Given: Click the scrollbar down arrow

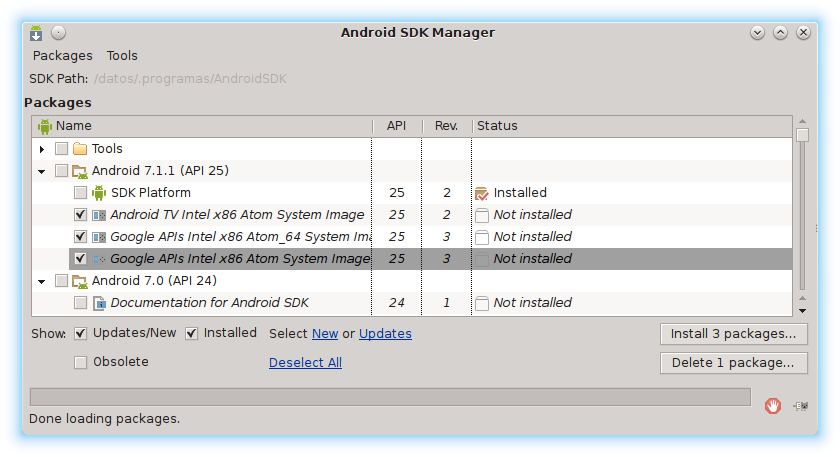Looking at the screenshot, I should pyautogui.click(x=802, y=311).
